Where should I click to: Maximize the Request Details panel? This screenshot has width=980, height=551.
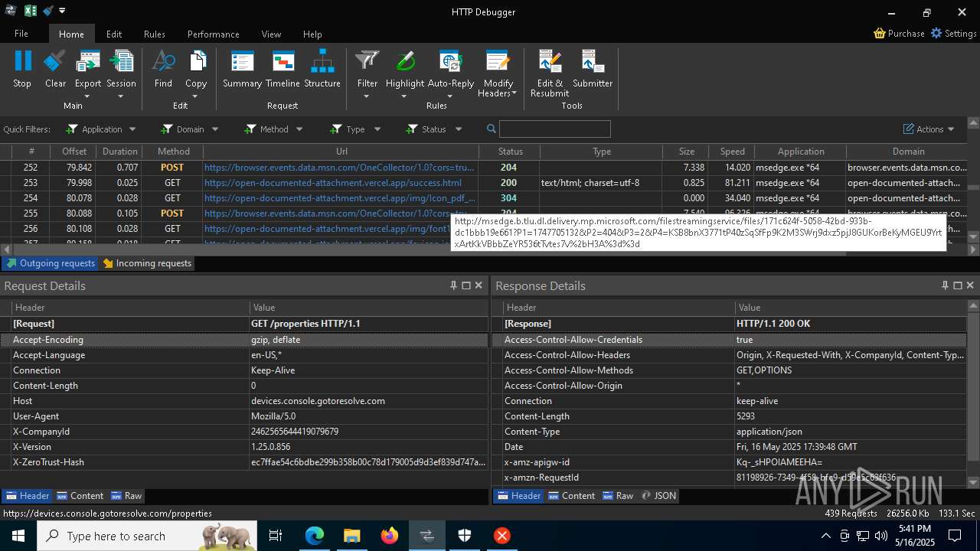[466, 285]
